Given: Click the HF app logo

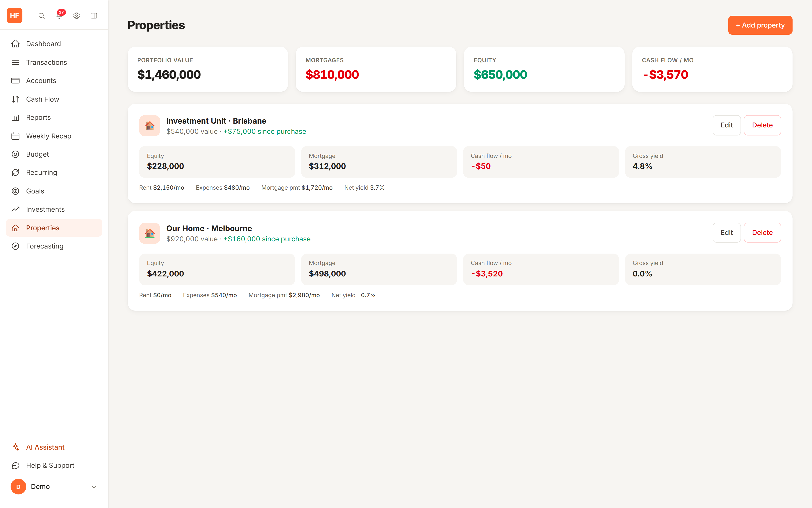Looking at the screenshot, I should [14, 15].
